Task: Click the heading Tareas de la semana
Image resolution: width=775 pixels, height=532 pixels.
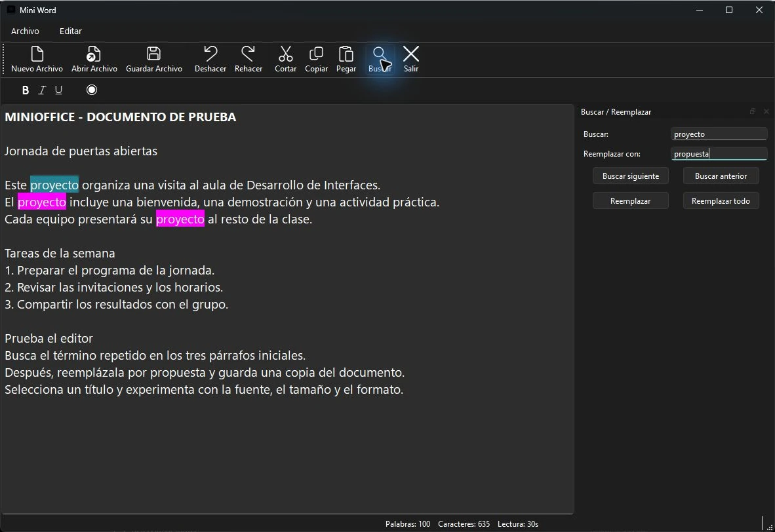Action: coord(60,254)
